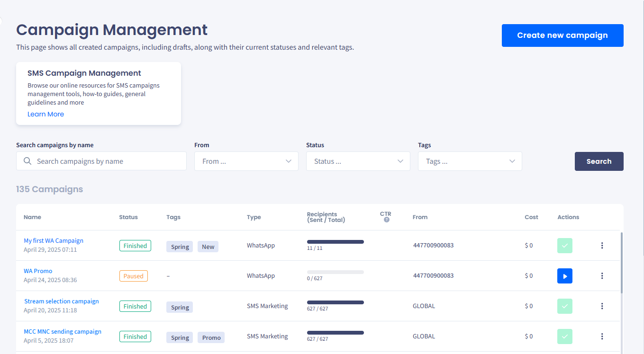644x354 pixels.
Task: Open My first WA Campaign link
Action: tap(54, 241)
